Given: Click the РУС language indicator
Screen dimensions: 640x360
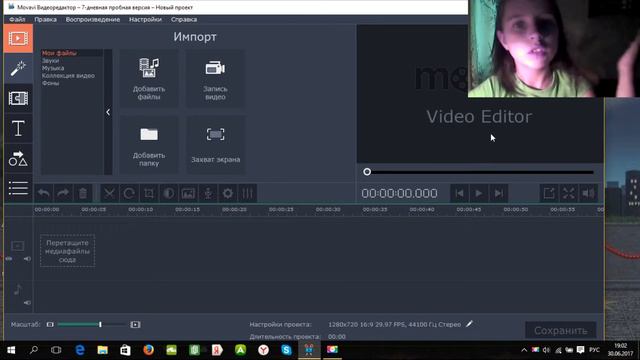Looking at the screenshot, I should [x=594, y=350].
